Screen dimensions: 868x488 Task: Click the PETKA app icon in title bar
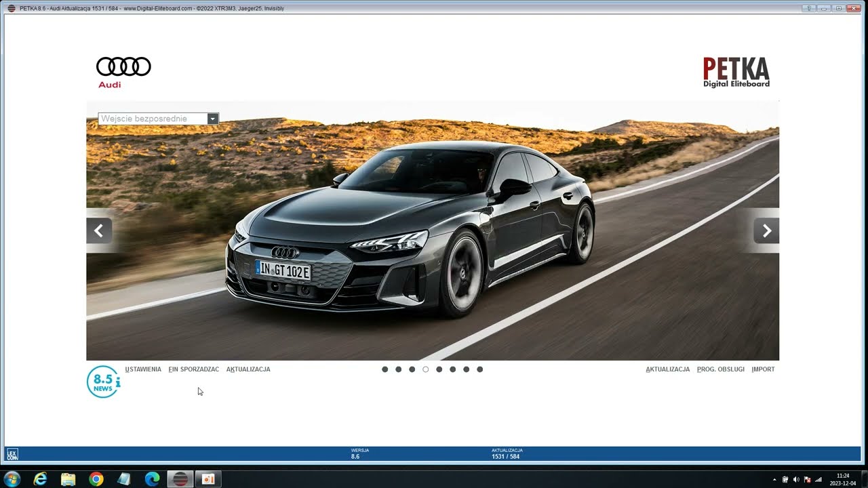click(11, 8)
